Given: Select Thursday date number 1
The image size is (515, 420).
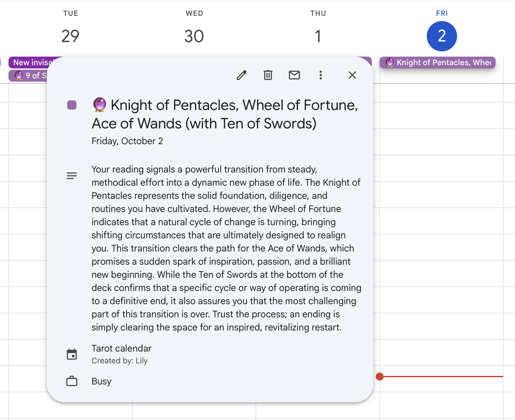Looking at the screenshot, I should 318,36.
